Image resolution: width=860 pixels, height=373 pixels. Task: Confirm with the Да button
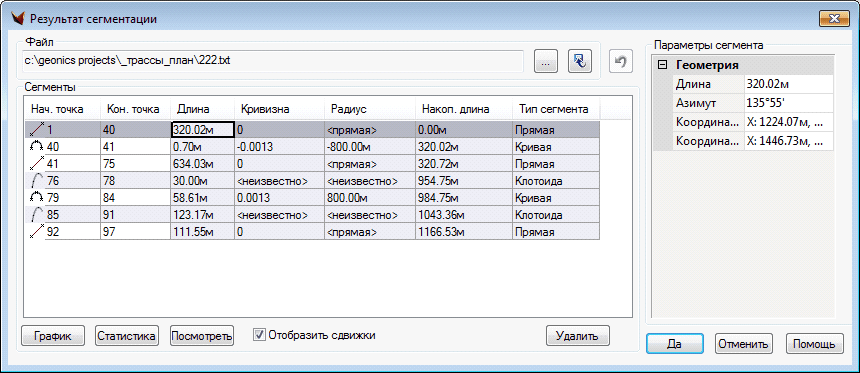click(x=674, y=344)
